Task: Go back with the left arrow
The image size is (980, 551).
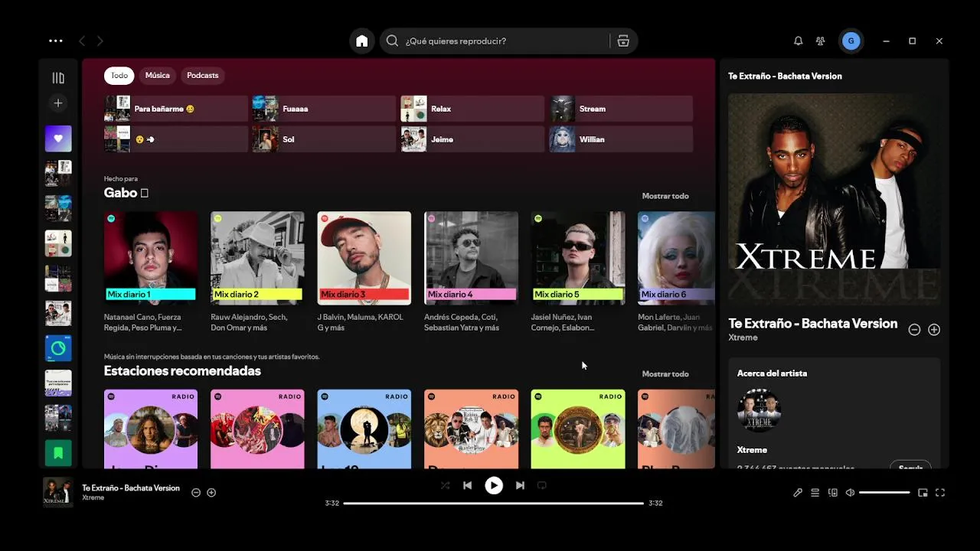Action: coord(82,41)
